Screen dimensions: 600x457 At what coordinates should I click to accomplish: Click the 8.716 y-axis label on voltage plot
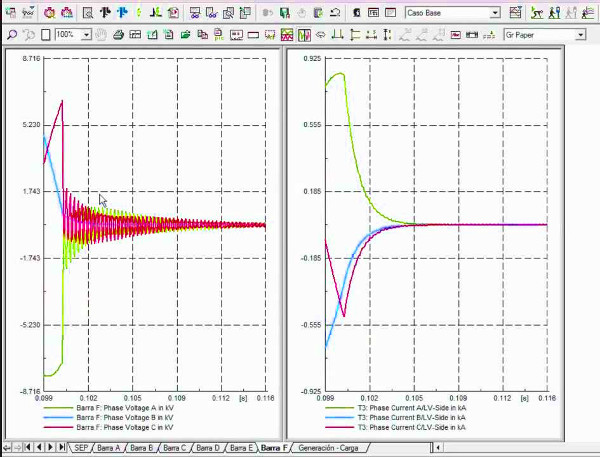click(x=31, y=59)
